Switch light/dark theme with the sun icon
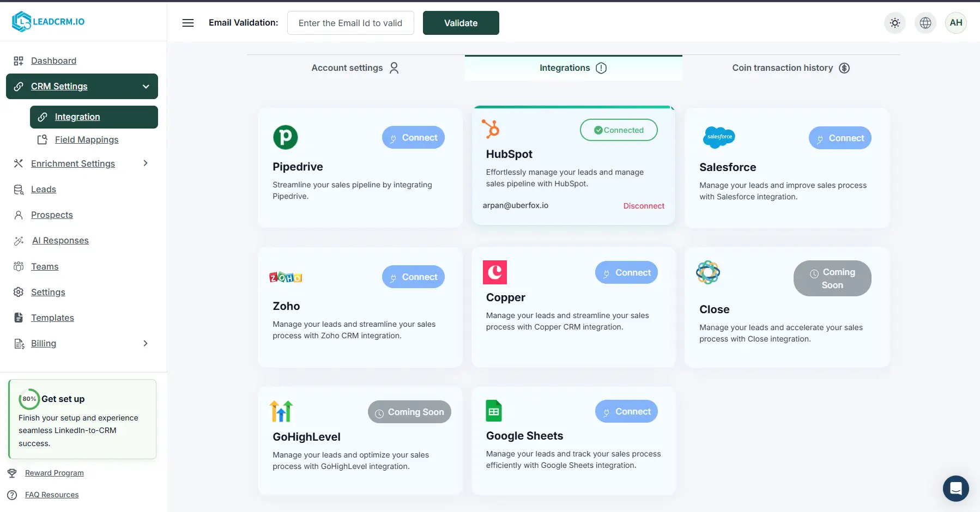Screen dimensions: 980x512 point(895,23)
